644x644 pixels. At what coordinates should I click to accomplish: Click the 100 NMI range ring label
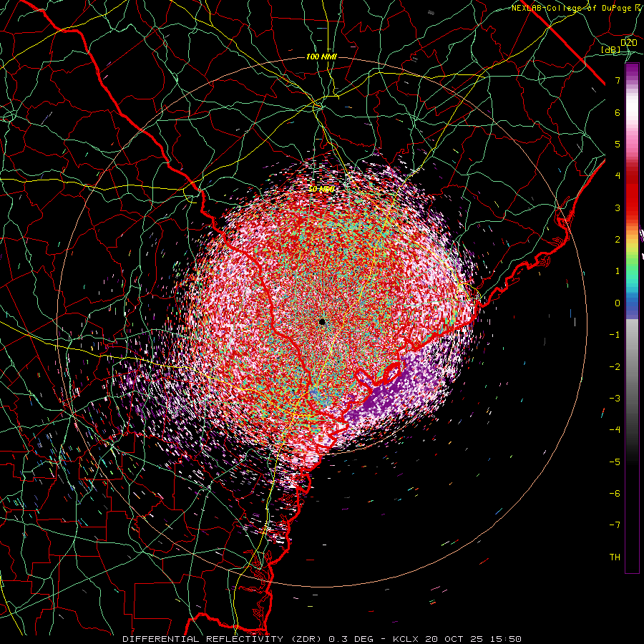click(x=321, y=57)
